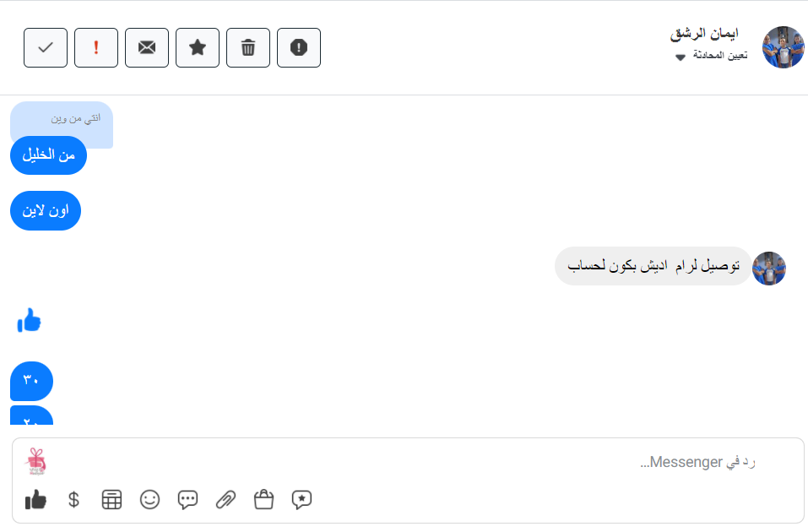
Task: Select the message bubble من الخليل
Action: (49, 155)
